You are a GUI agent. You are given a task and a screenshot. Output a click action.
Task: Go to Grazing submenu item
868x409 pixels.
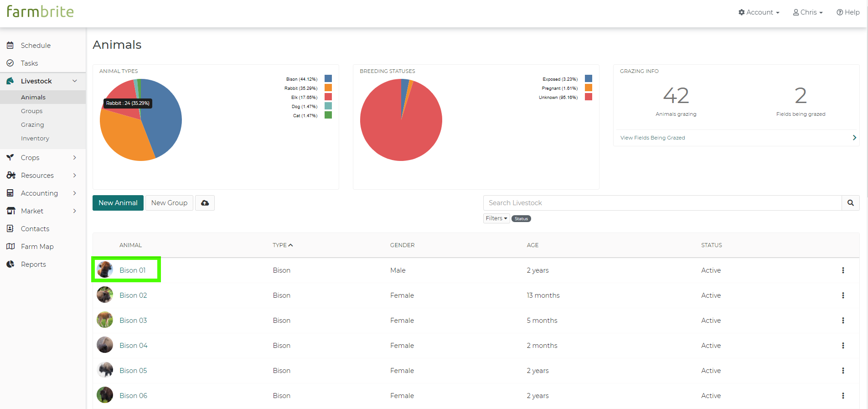point(32,124)
